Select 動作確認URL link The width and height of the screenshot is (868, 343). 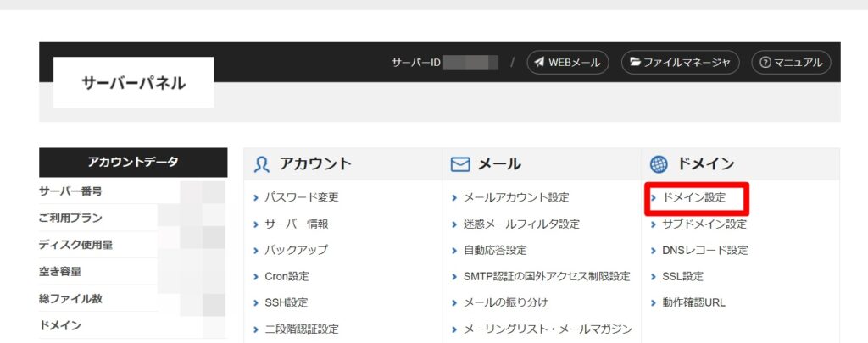(693, 302)
